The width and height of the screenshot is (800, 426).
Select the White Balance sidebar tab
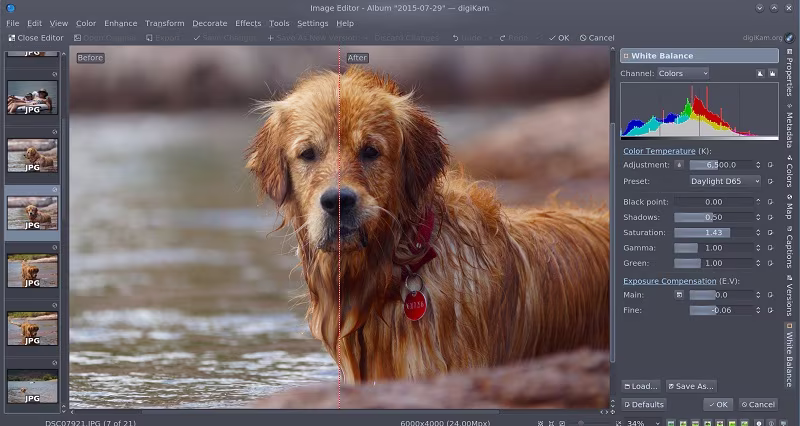[789, 355]
